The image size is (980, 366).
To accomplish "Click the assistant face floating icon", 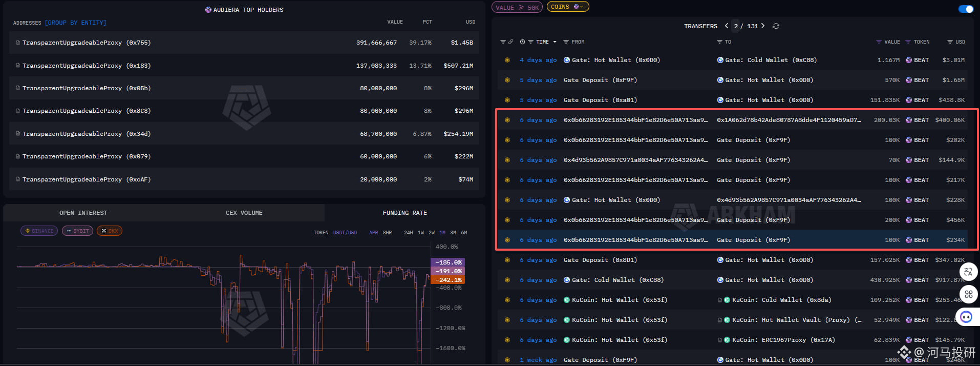I will [x=967, y=317].
